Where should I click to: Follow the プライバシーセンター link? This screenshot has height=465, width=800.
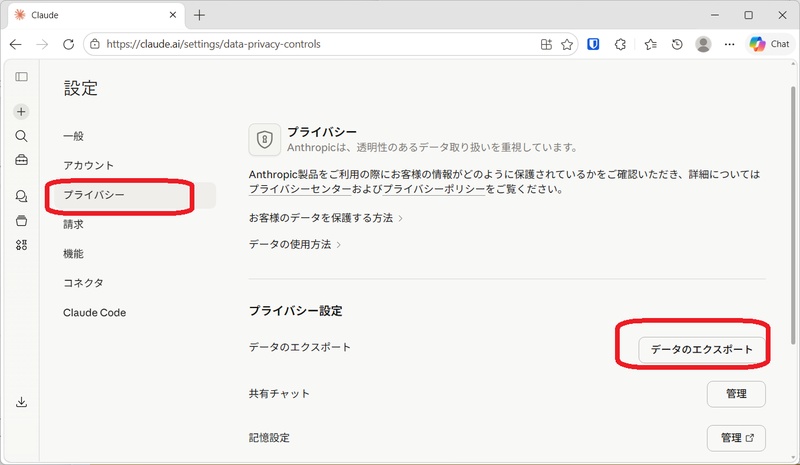300,189
